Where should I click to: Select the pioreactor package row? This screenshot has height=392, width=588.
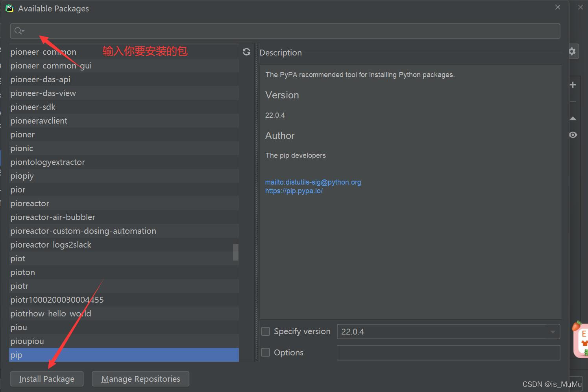(x=124, y=203)
